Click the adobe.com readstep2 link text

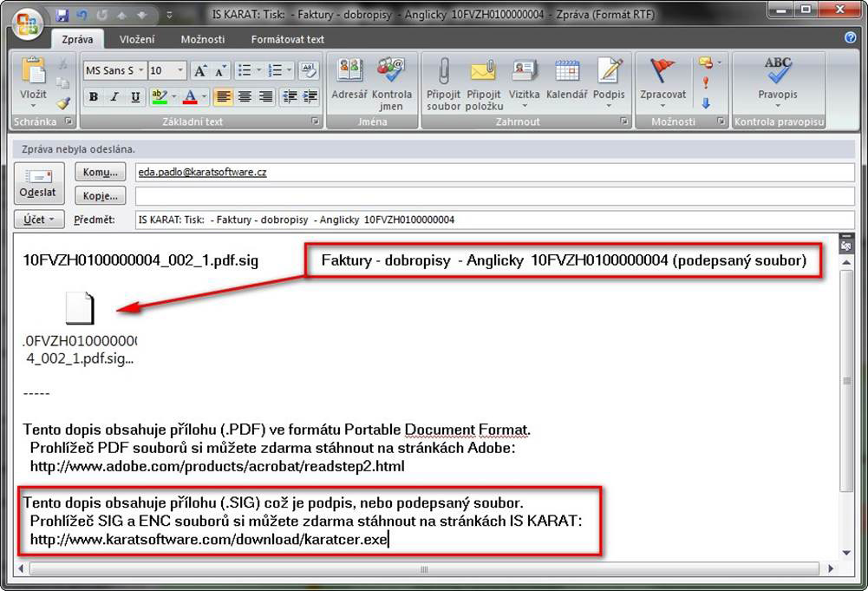coord(217,466)
